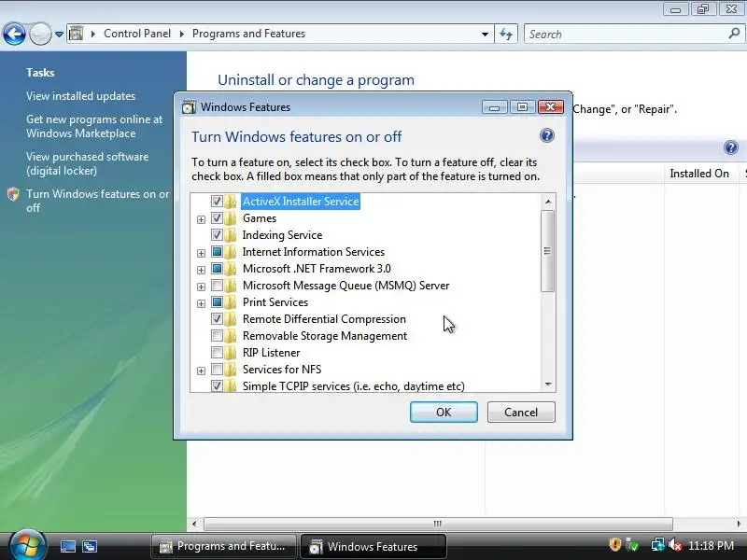Select Control Panel breadcrumb

137,34
